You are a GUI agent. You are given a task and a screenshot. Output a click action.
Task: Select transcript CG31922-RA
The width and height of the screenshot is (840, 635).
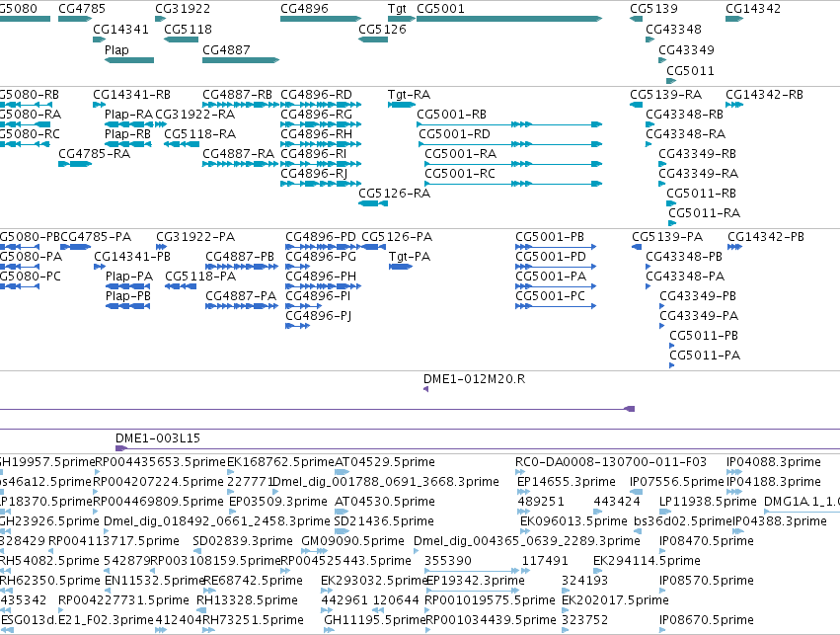161,124
